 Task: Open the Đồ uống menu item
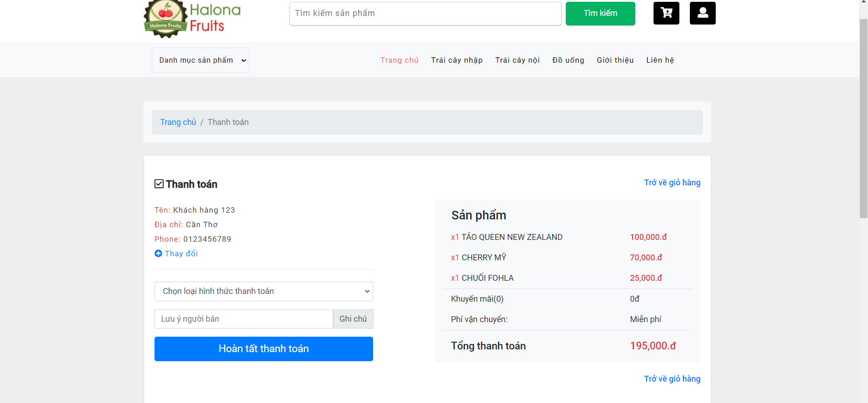568,60
